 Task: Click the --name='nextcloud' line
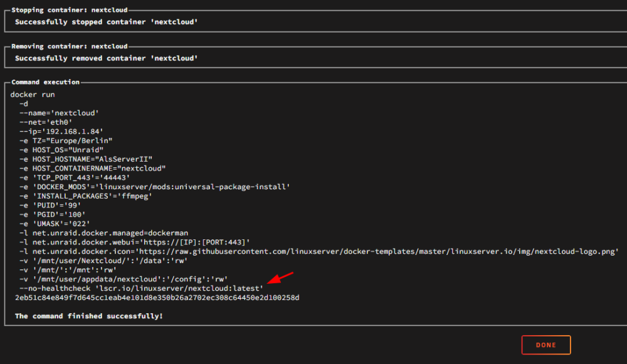tap(59, 113)
